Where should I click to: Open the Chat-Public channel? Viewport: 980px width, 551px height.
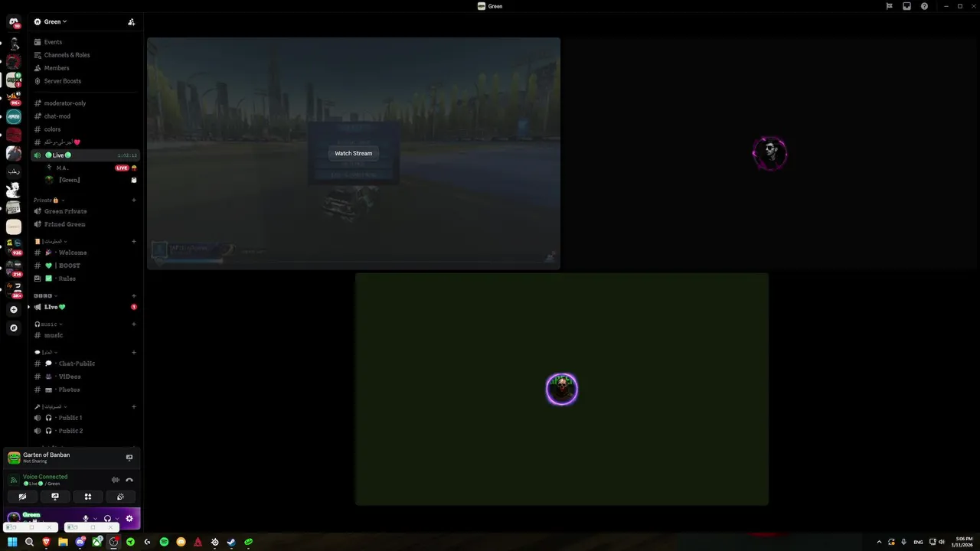coord(85,364)
